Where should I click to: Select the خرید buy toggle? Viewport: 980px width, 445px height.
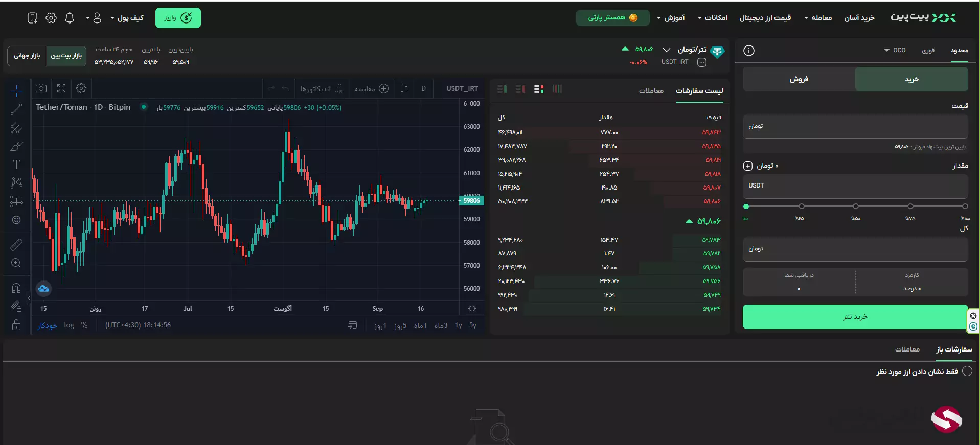[x=911, y=79]
